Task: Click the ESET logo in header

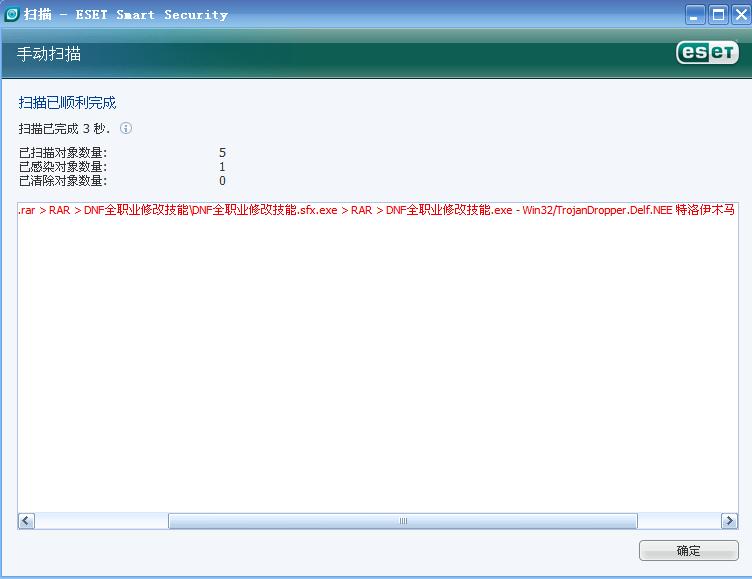Action: (707, 52)
